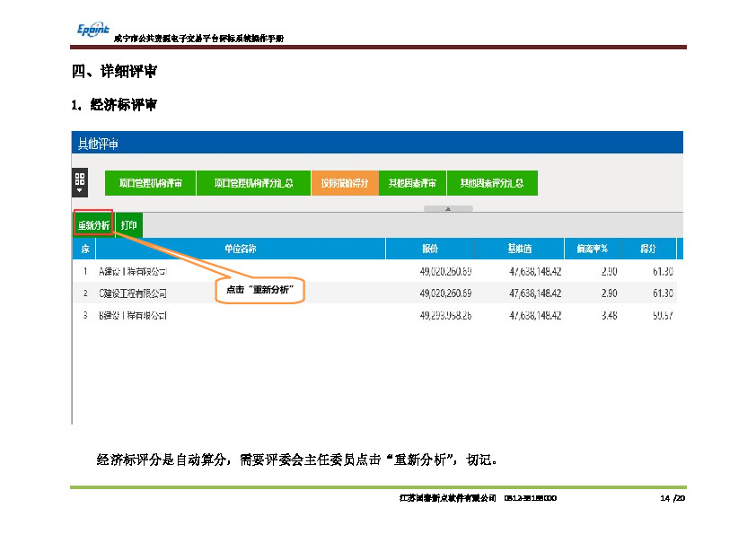Open the grid menu icon at left
Viewport: 756px width, 534px height.
80,179
